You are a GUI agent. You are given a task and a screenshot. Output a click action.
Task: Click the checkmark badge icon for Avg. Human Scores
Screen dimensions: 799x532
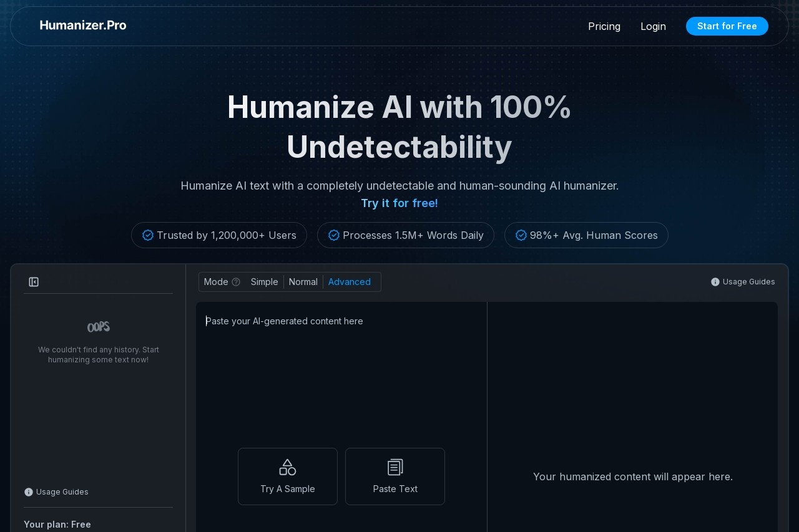pos(521,235)
